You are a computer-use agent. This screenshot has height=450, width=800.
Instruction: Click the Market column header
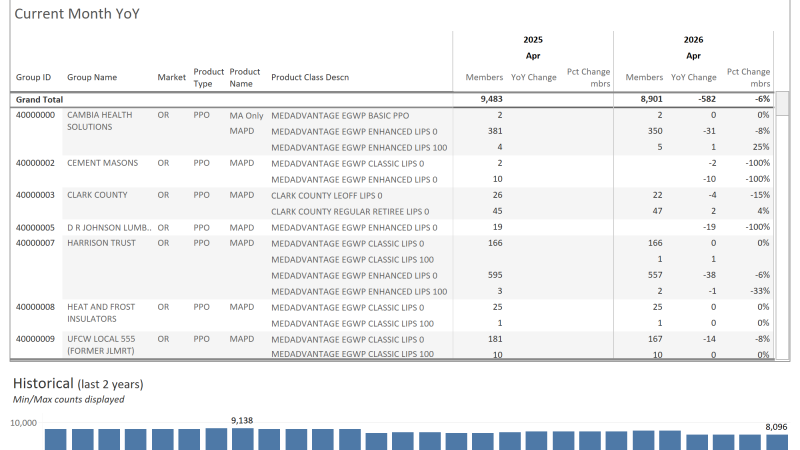[171, 77]
